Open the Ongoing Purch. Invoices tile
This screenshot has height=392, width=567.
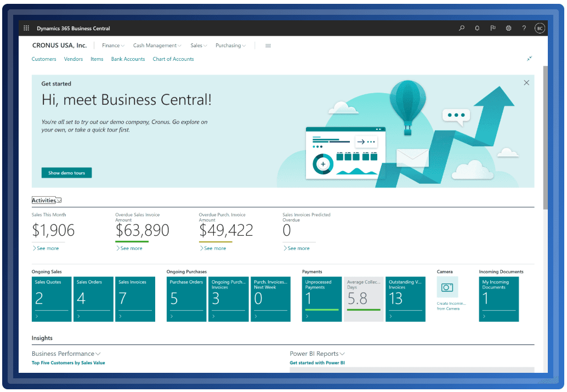(x=229, y=299)
